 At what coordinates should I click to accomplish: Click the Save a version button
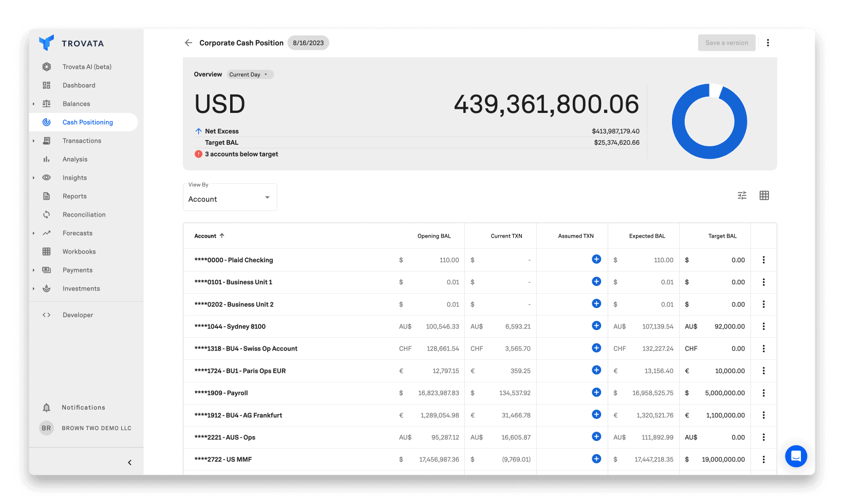[726, 43]
